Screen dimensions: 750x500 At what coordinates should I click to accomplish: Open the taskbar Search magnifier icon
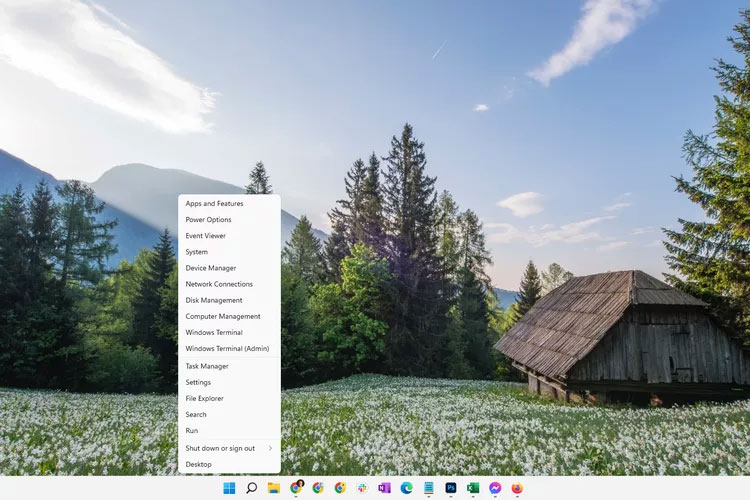tap(252, 488)
